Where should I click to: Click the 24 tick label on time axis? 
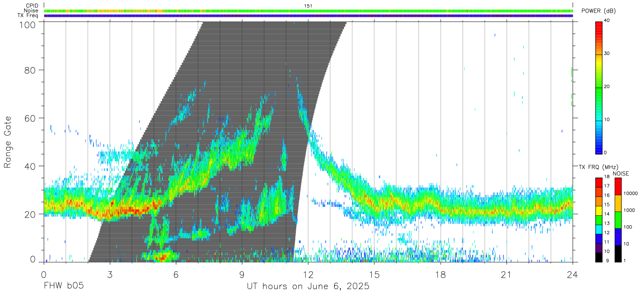click(x=573, y=275)
